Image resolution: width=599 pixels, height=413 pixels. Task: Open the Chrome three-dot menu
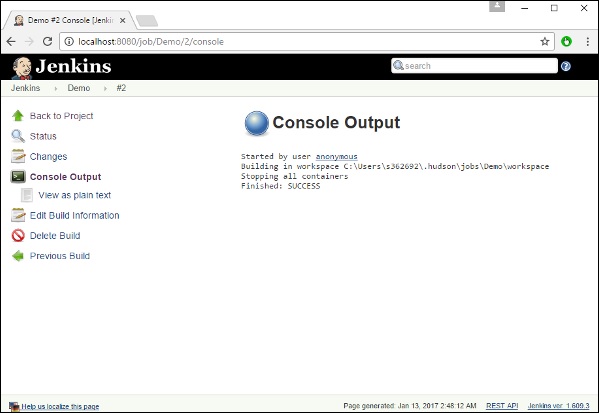tap(588, 41)
